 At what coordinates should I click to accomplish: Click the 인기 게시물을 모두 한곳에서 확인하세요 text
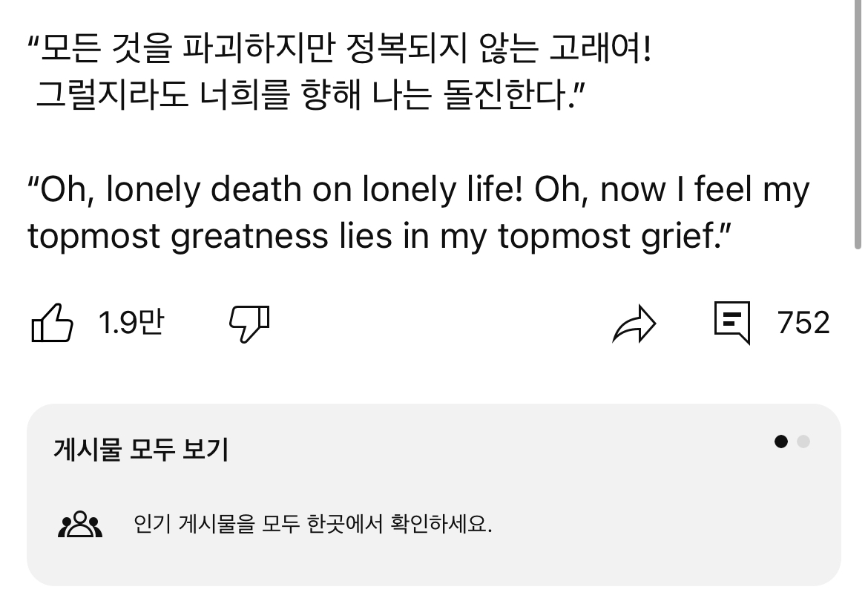point(312,525)
